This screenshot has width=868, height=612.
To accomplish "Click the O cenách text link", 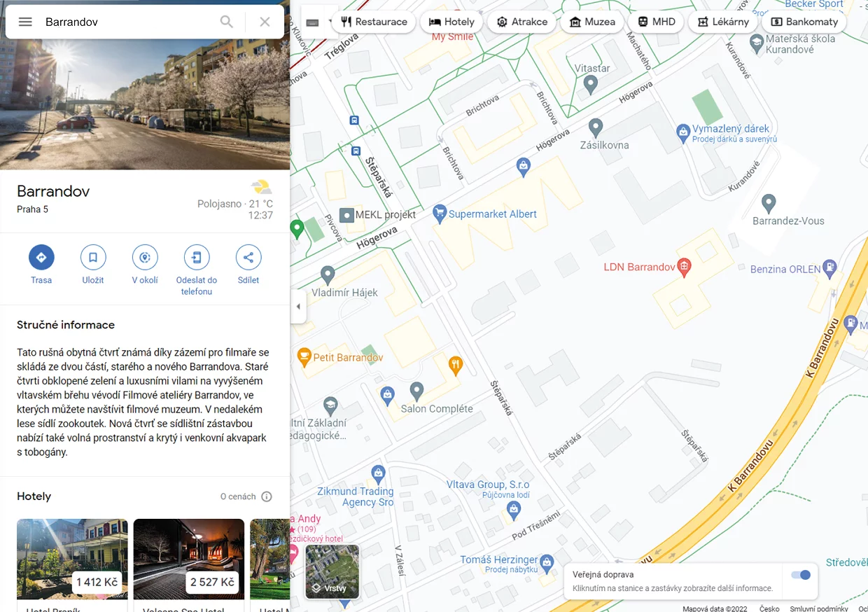I will tap(238, 496).
